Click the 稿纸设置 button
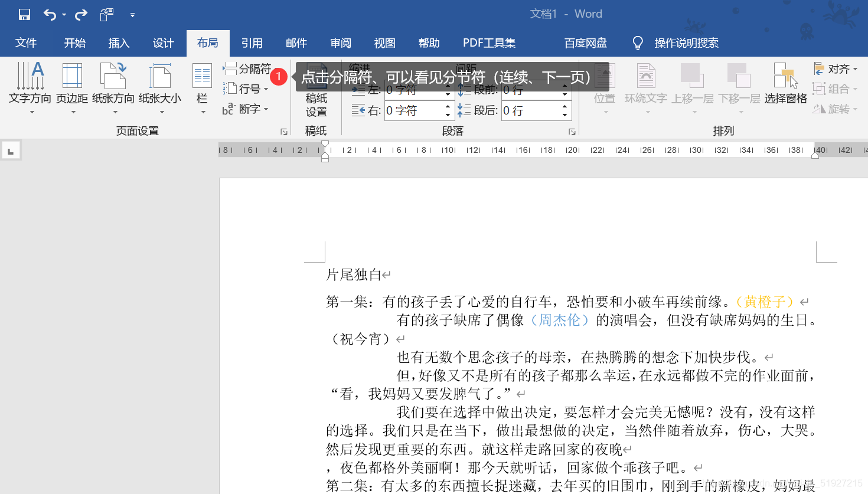 316,89
